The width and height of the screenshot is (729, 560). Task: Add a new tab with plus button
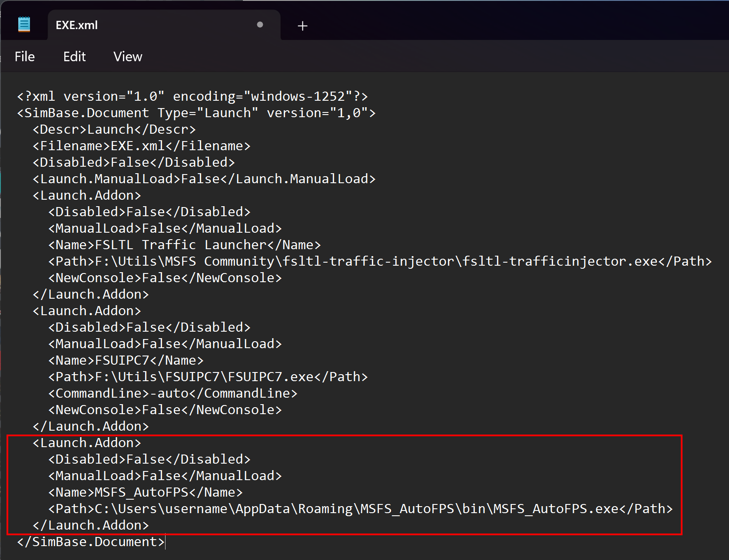coord(302,26)
